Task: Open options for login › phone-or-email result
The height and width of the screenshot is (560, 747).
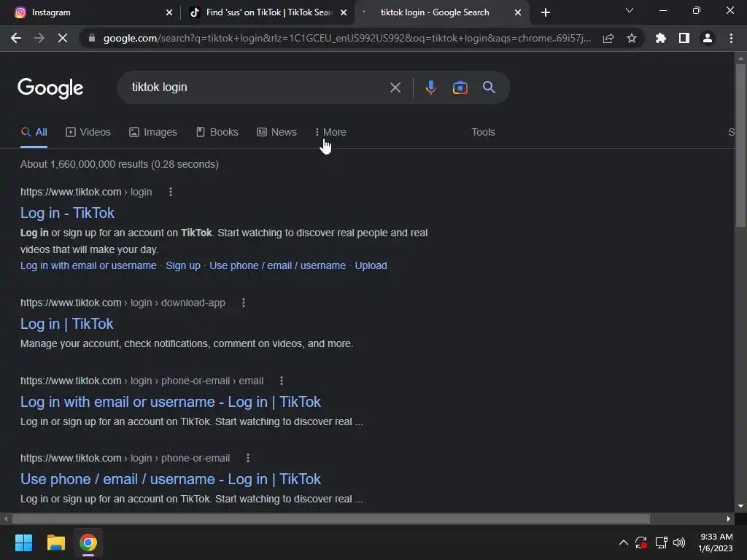Action: pos(248,458)
